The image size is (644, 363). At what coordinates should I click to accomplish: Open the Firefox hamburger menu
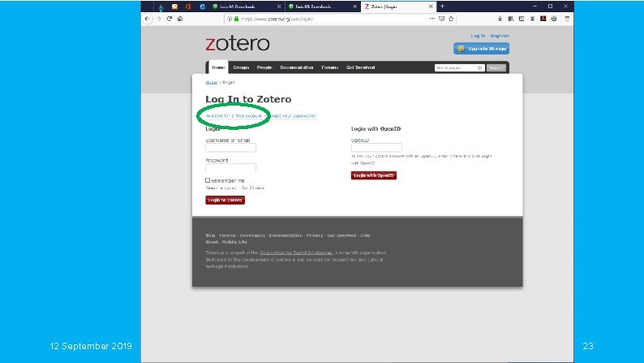[x=567, y=19]
